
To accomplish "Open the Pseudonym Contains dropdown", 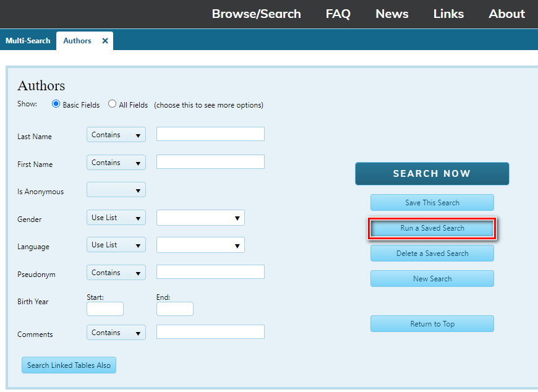I will 116,273.
